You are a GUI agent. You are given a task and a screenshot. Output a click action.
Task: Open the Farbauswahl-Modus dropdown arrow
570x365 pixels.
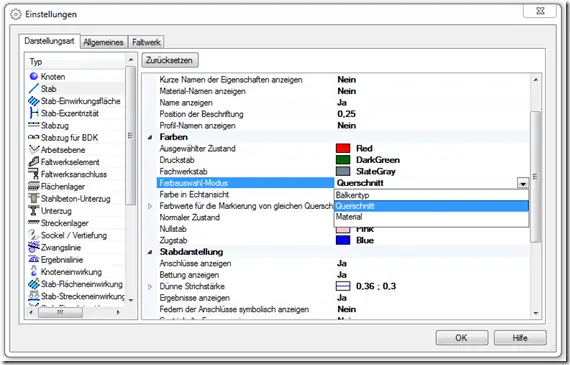click(x=523, y=183)
